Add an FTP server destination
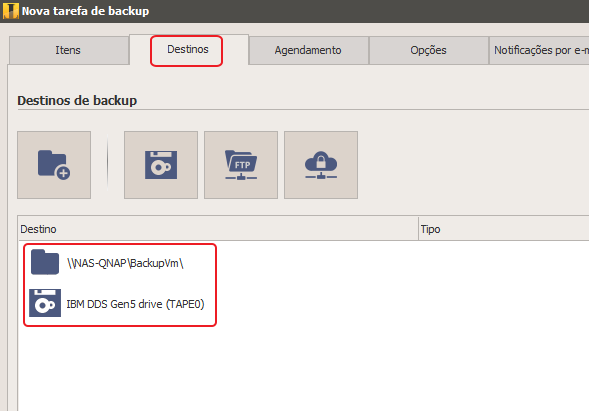The width and height of the screenshot is (589, 411). pyautogui.click(x=241, y=165)
